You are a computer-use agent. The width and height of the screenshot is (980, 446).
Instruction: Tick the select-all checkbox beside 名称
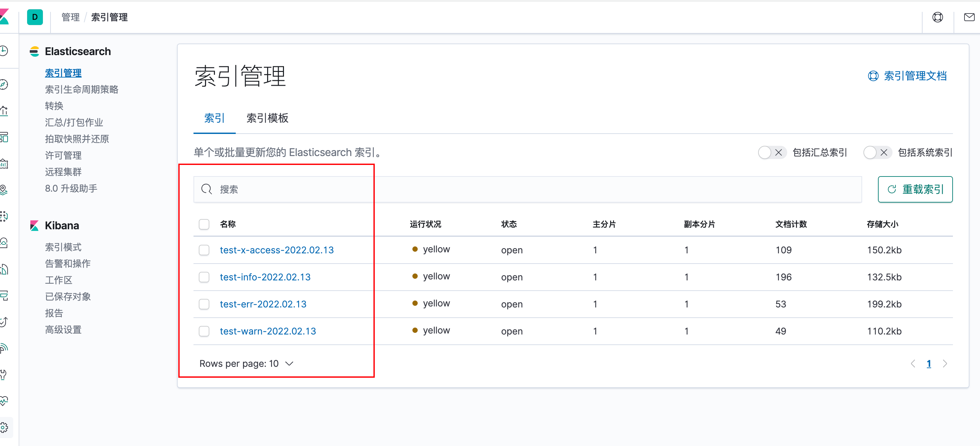pos(204,224)
